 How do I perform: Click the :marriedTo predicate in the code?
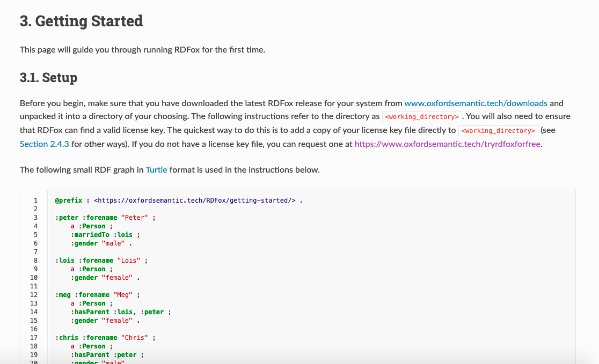[x=90, y=235]
